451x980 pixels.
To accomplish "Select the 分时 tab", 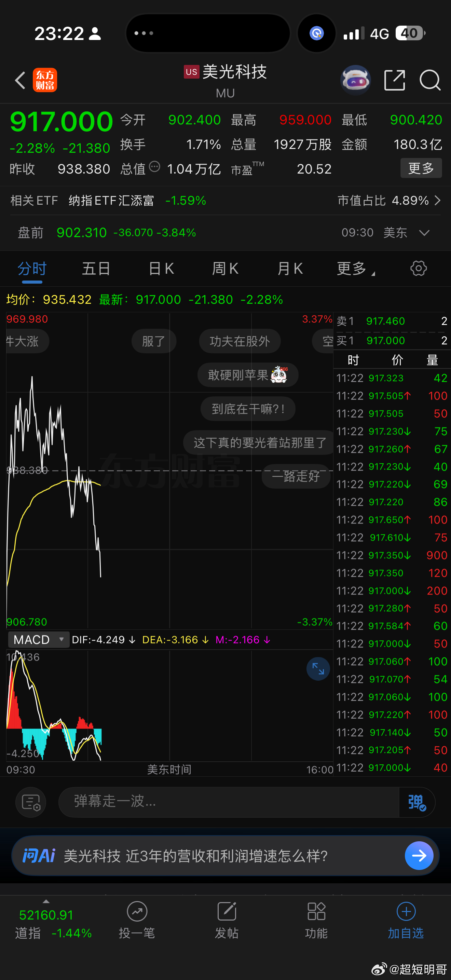I will (x=32, y=268).
